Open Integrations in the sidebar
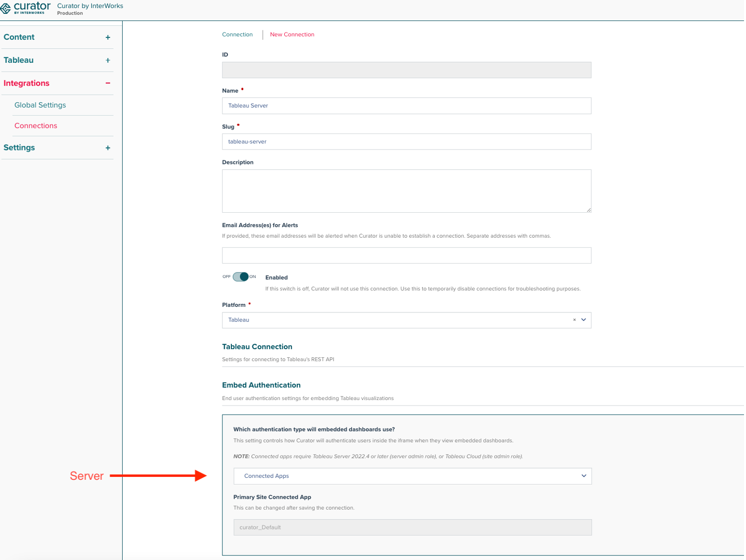This screenshot has width=746, height=560. pos(26,83)
